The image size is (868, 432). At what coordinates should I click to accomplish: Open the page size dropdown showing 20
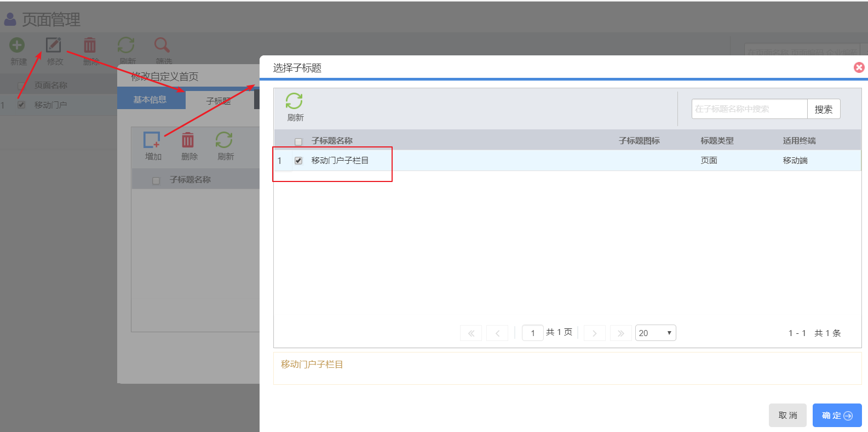655,333
